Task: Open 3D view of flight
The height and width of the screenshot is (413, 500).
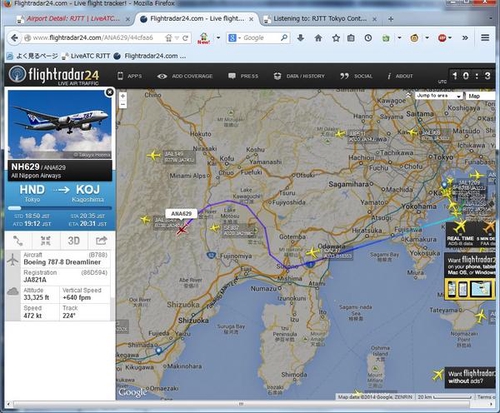Action: [73, 240]
